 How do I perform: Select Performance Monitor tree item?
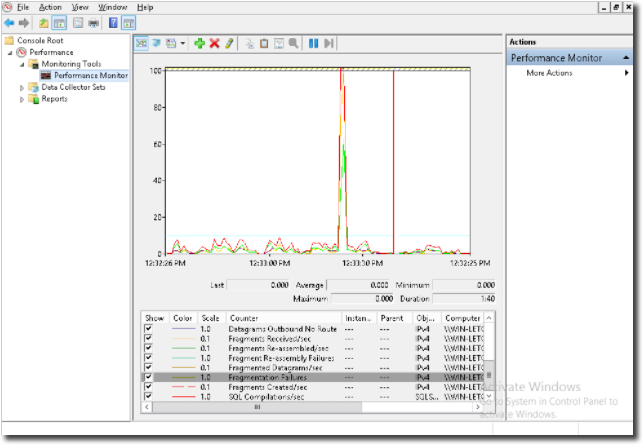91,75
